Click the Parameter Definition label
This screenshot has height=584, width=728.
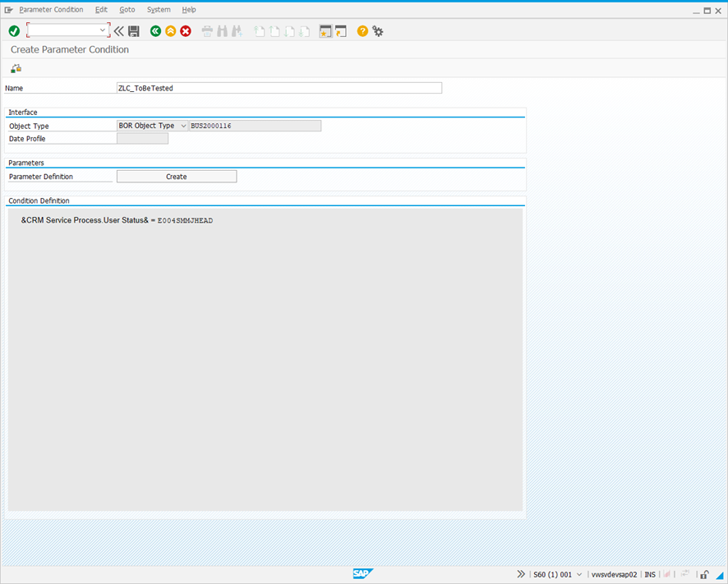[x=41, y=177]
